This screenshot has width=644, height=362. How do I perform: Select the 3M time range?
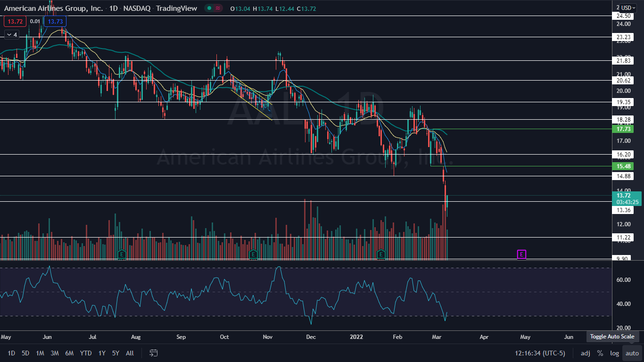[55, 353]
